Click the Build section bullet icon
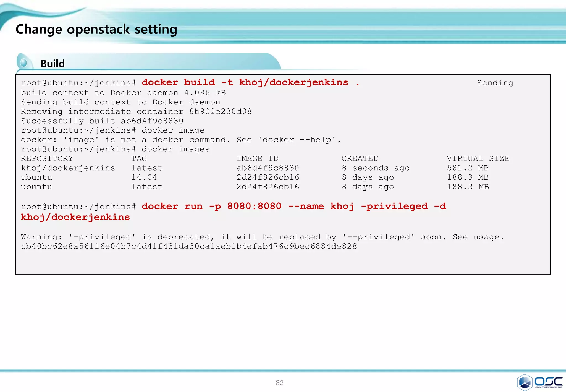Viewport: 566px width, 392px height. click(x=24, y=63)
